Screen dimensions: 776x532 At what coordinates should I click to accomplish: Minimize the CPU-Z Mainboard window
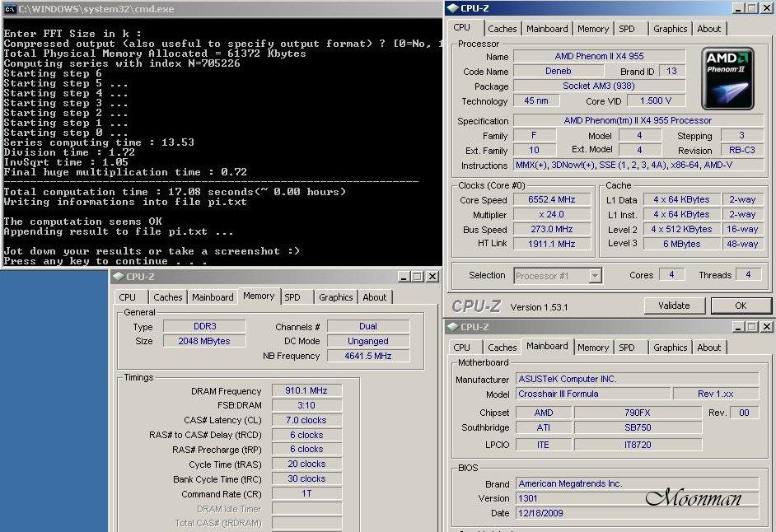click(x=738, y=327)
